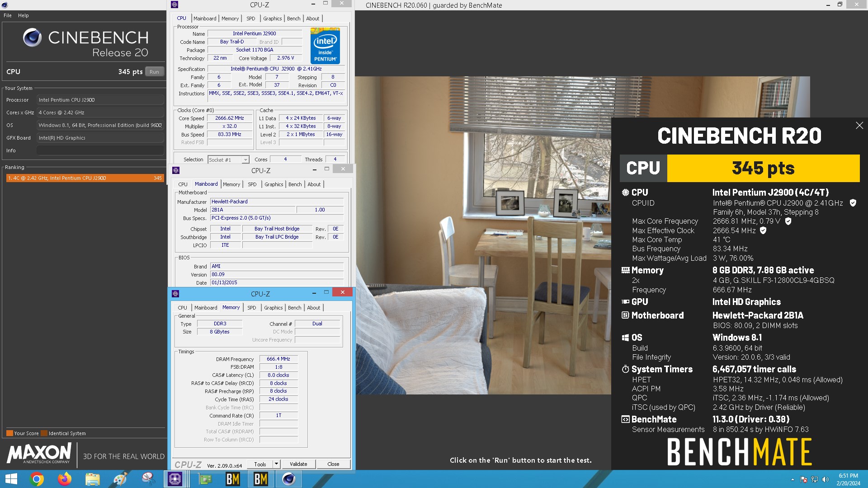
Task: Click the Validate button in CPU-Z
Action: 298,464
